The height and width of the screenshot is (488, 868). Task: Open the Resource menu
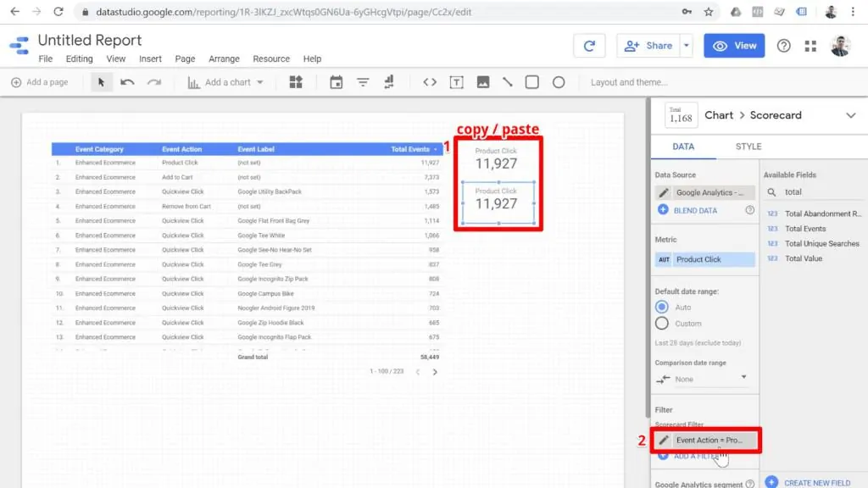(271, 58)
